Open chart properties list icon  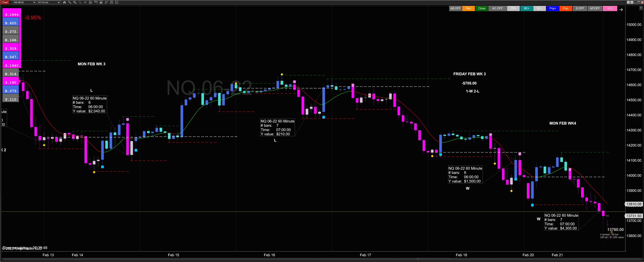[x=117, y=2]
